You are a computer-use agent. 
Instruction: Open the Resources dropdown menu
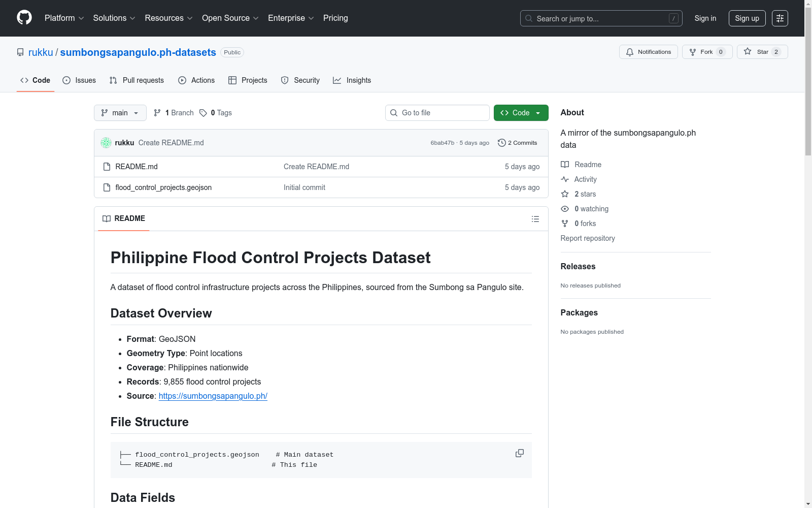click(168, 18)
